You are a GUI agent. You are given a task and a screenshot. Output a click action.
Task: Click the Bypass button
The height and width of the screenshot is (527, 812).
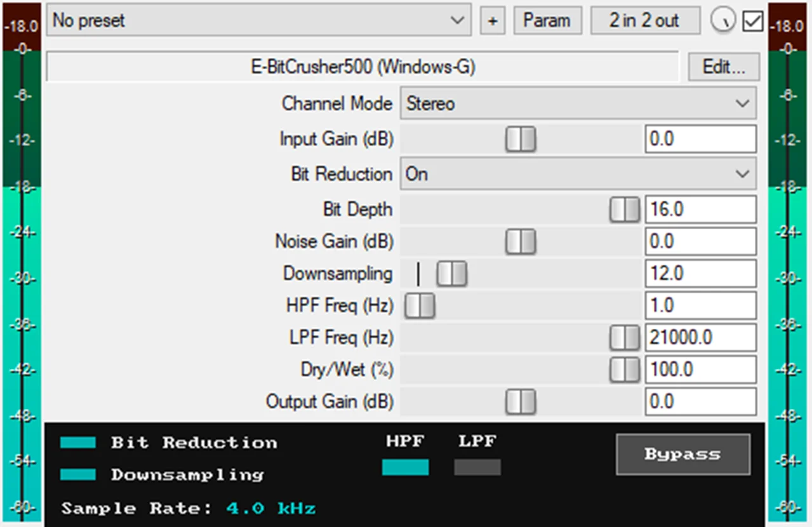point(683,454)
